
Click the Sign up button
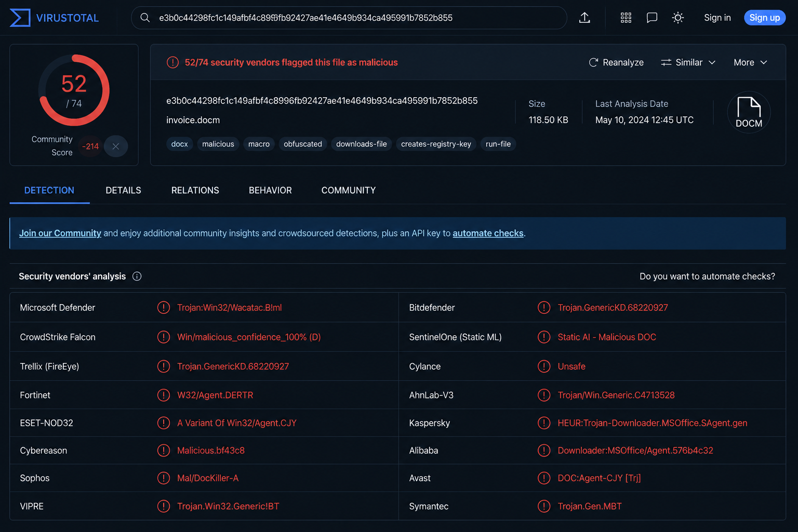tap(765, 18)
